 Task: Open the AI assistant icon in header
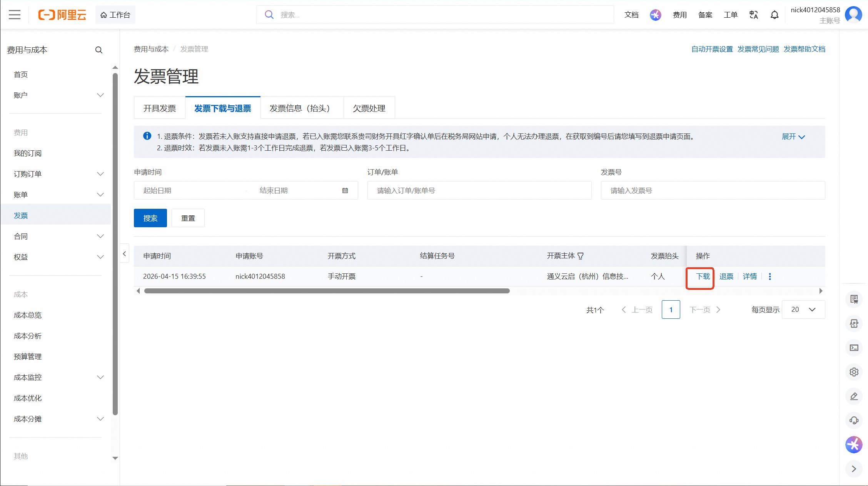pyautogui.click(x=656, y=15)
